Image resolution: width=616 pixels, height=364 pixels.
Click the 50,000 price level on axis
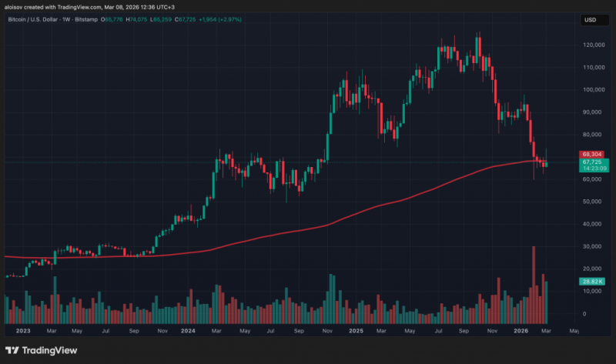pyautogui.click(x=592, y=202)
